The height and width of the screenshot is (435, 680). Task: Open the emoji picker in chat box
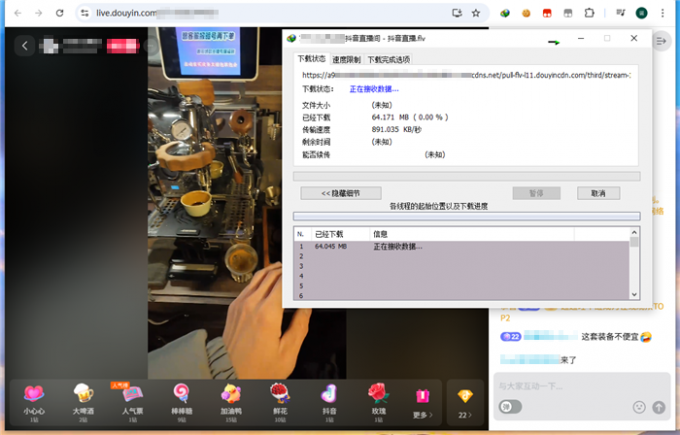pyautogui.click(x=639, y=407)
